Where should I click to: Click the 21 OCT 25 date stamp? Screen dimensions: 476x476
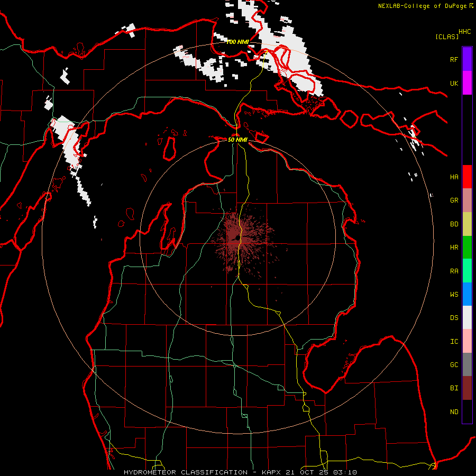coord(307,472)
